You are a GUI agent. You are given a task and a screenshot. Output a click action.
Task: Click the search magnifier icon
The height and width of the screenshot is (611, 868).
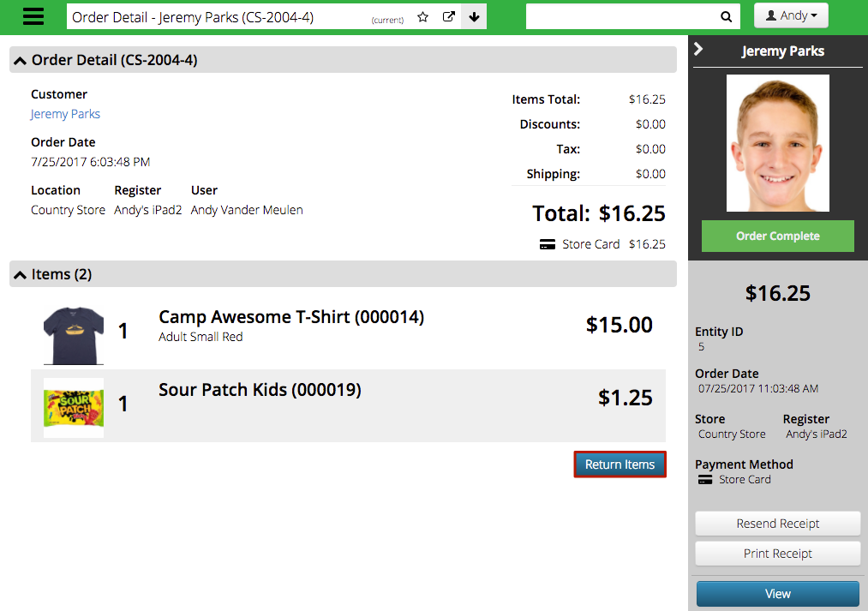tap(726, 16)
